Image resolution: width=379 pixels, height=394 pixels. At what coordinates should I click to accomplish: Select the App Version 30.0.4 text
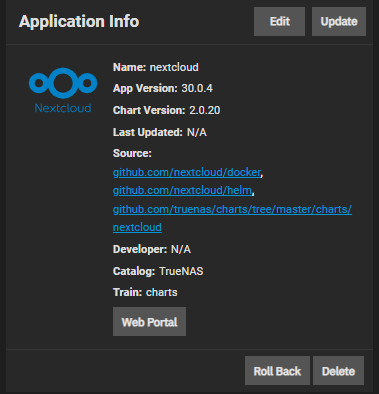(x=163, y=88)
